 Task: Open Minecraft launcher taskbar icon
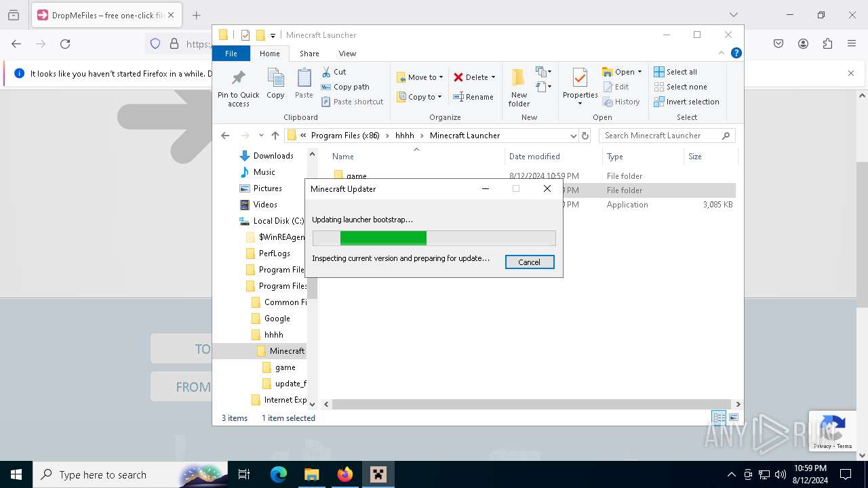378,474
